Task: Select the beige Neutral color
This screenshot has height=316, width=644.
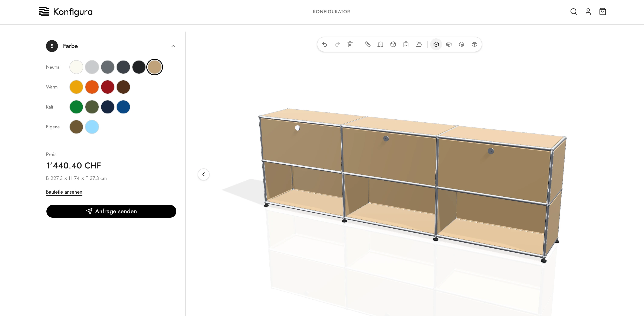Action: (154, 67)
